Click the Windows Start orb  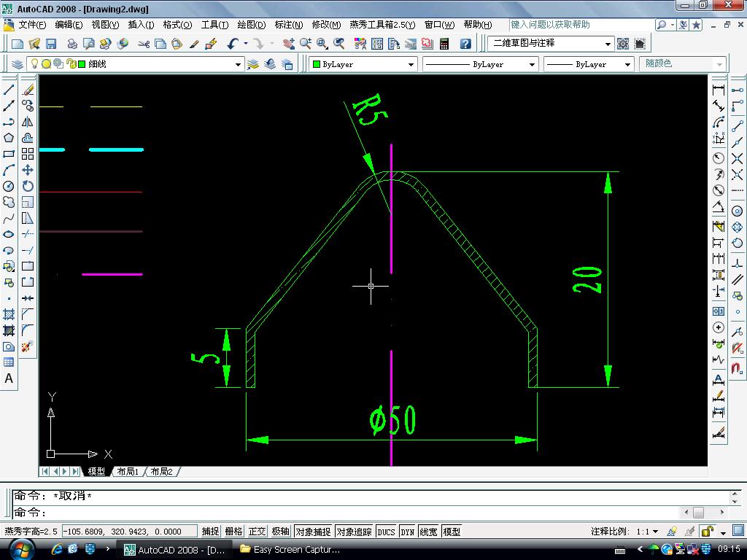tap(22, 551)
